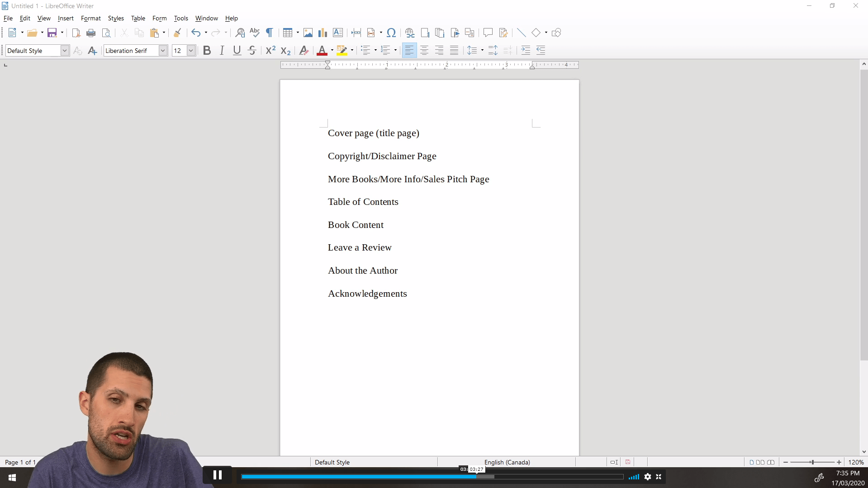
Task: Open the font name dropdown
Action: pyautogui.click(x=163, y=50)
